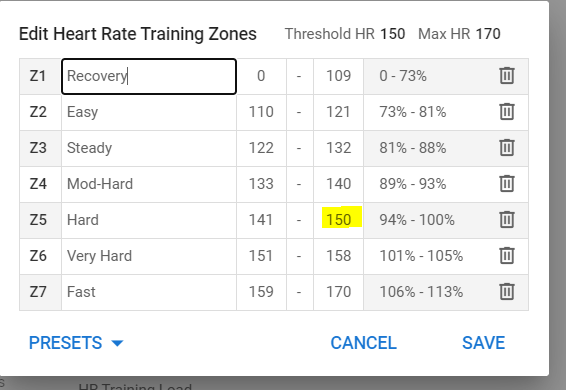Edit the Steady zone name
The width and height of the screenshot is (566, 390).
149,148
